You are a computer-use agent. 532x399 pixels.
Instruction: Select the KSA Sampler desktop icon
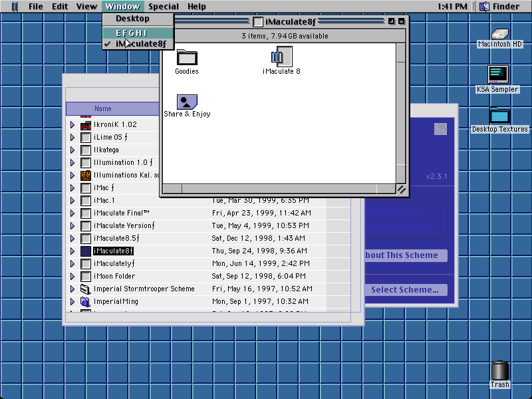(x=497, y=74)
